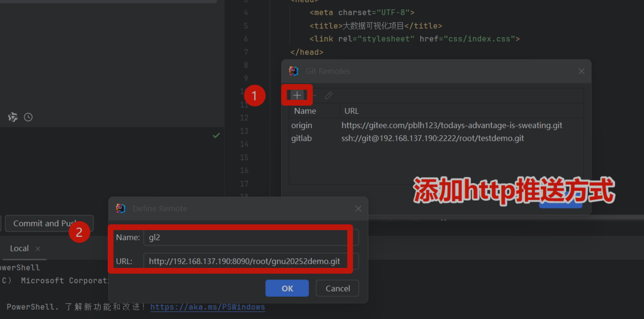Screen dimensions: 644x319
Task: Switch to the Local terminal tab
Action: [19, 249]
